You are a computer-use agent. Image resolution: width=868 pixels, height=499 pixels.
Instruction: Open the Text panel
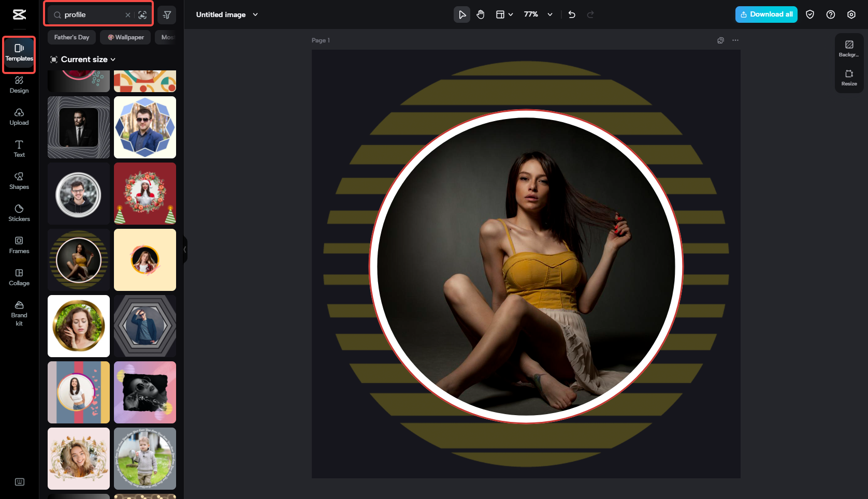pyautogui.click(x=19, y=149)
